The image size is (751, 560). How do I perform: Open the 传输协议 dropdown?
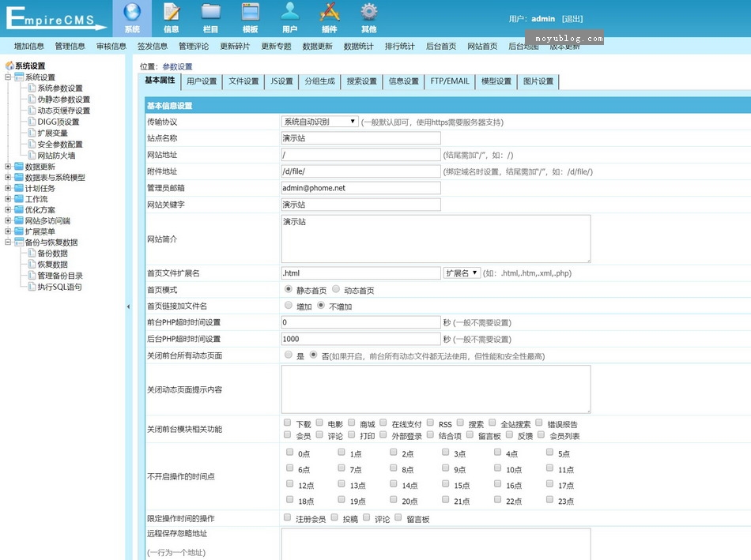320,122
